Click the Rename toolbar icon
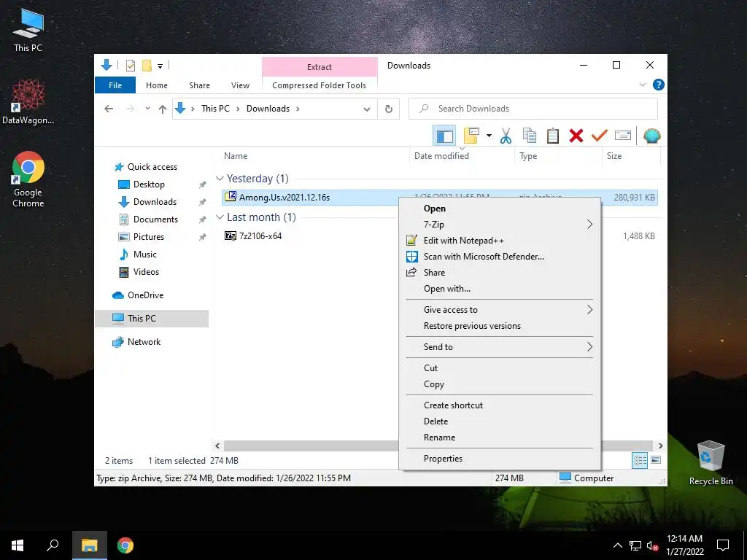Viewport: 747px width, 560px height. [623, 136]
